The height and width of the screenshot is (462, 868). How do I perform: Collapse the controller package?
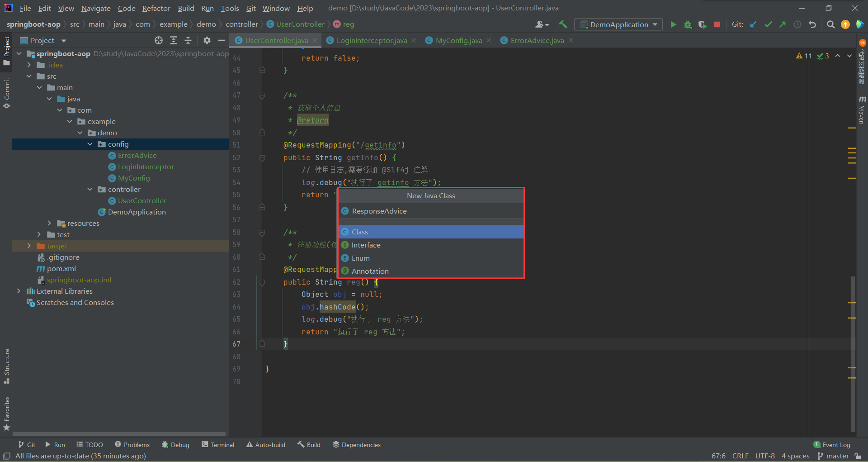[90, 189]
